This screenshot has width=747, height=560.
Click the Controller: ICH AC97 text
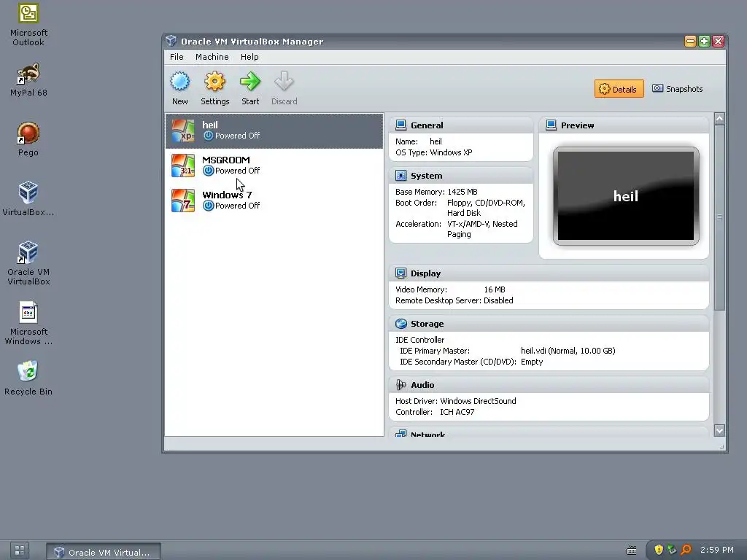tap(435, 412)
